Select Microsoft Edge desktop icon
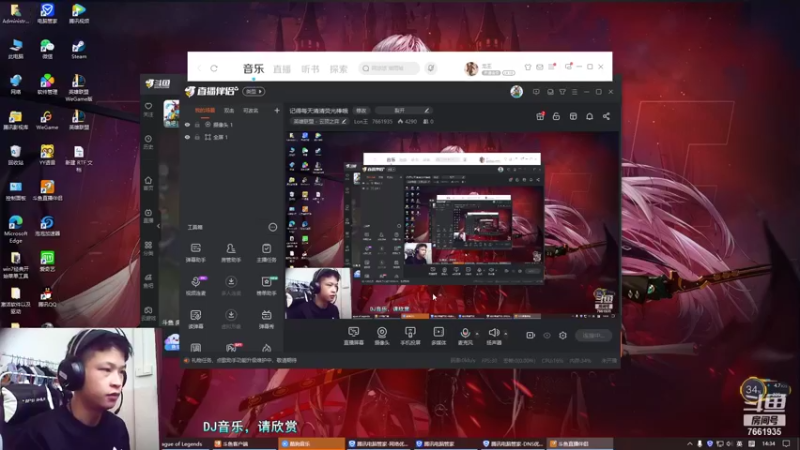 coord(16,229)
